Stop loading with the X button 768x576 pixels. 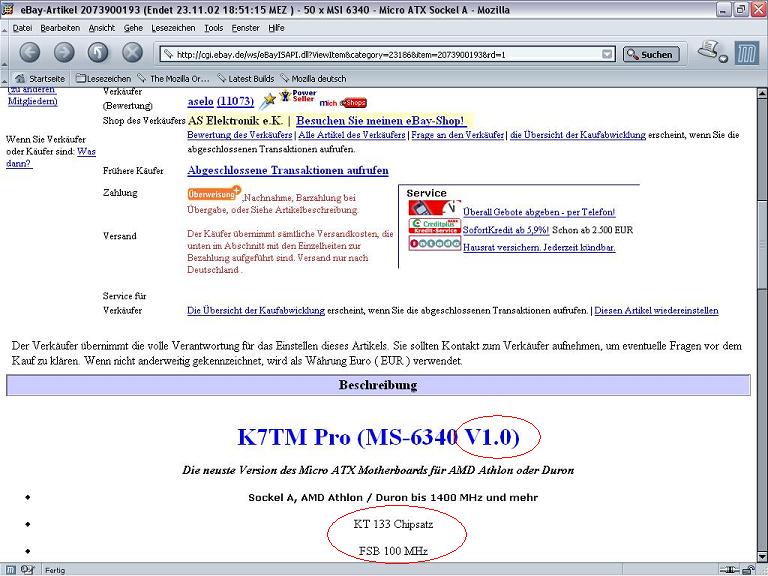[x=132, y=52]
